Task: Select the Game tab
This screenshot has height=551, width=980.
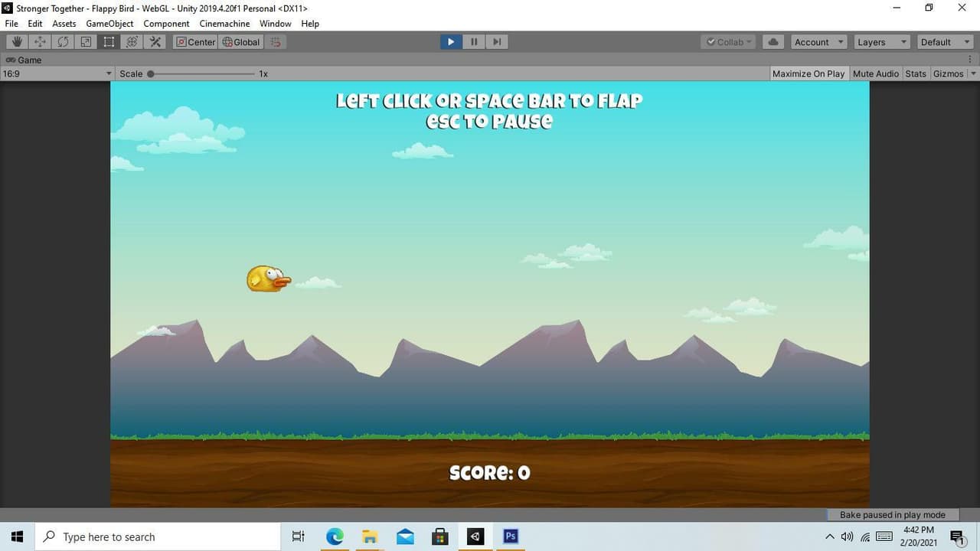Action: (x=24, y=60)
